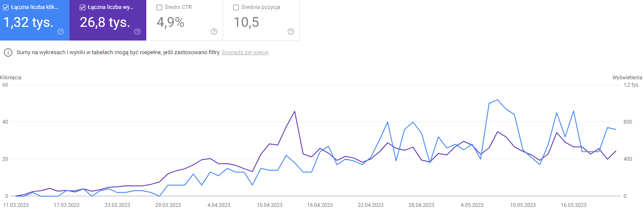Click the 1,2 tys. right axis value

coord(631,85)
